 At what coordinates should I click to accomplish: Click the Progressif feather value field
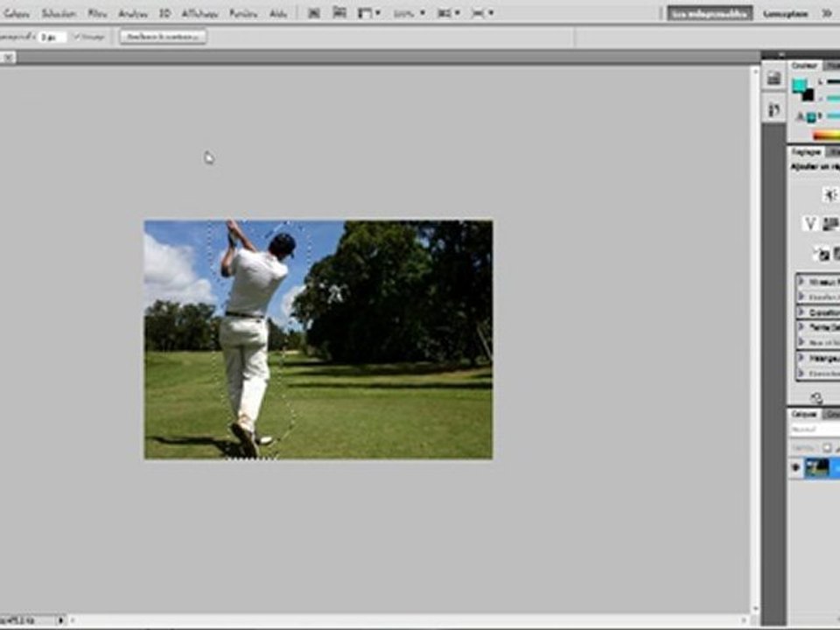pyautogui.click(x=53, y=37)
